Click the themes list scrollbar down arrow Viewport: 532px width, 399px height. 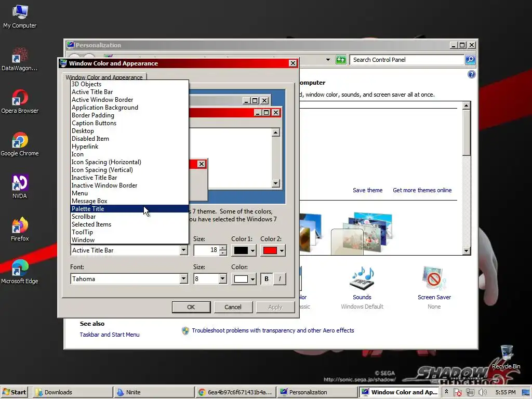click(x=467, y=251)
